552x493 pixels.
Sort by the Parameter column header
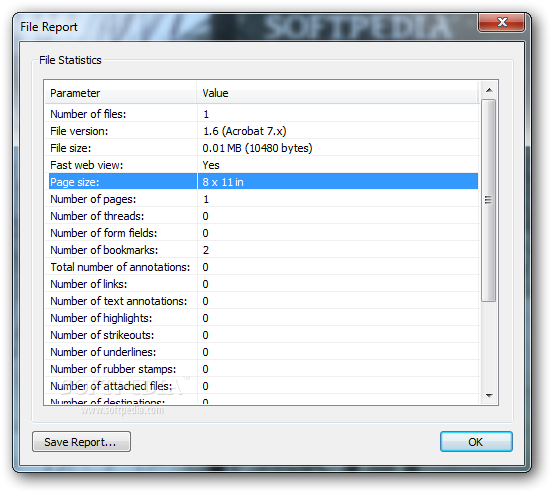[x=121, y=93]
